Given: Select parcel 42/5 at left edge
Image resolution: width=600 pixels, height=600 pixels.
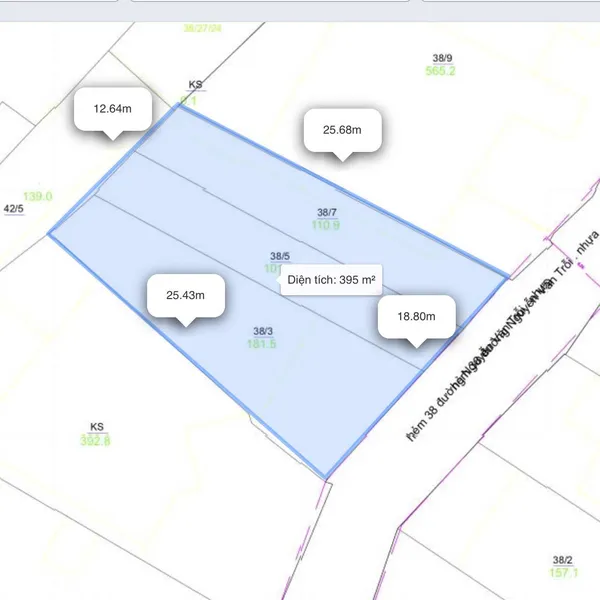Looking at the screenshot, I should tap(14, 209).
